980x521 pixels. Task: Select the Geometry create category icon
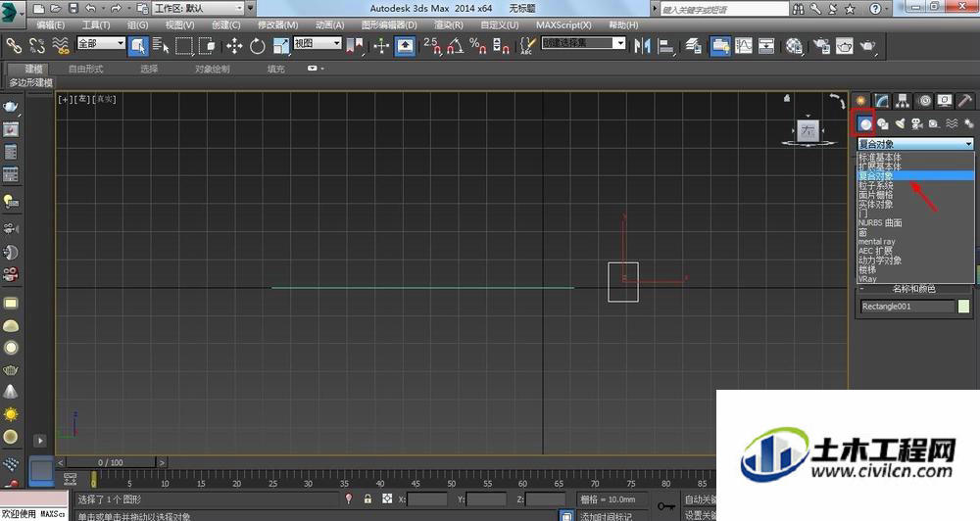tap(865, 123)
